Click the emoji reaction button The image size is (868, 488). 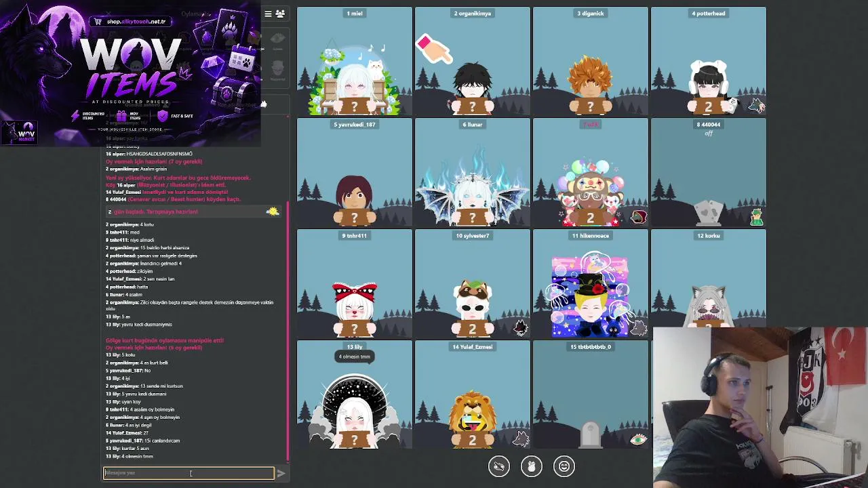tap(564, 466)
